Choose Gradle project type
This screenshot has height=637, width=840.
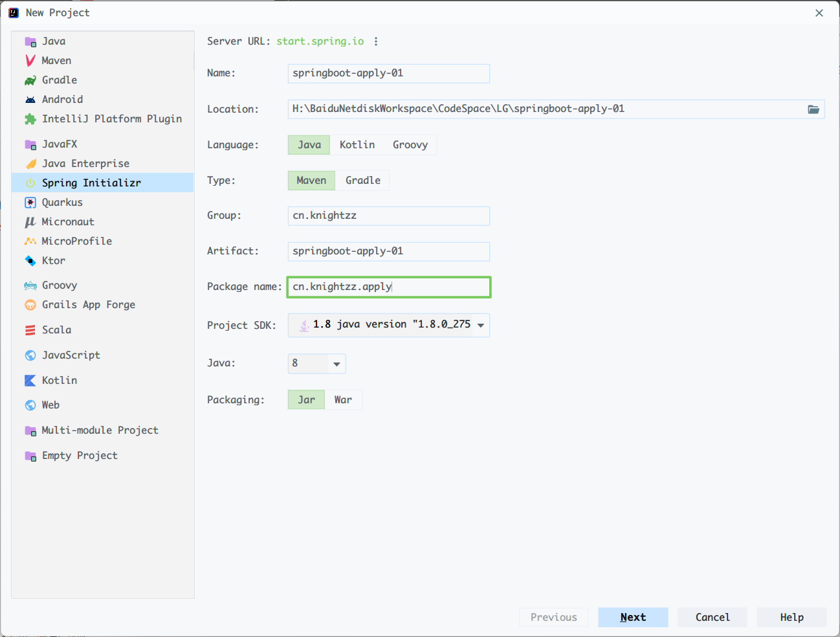[x=363, y=181]
